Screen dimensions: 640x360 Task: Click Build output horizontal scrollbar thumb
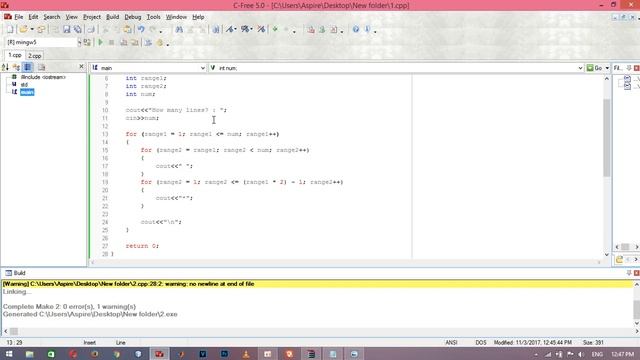click(x=14, y=331)
